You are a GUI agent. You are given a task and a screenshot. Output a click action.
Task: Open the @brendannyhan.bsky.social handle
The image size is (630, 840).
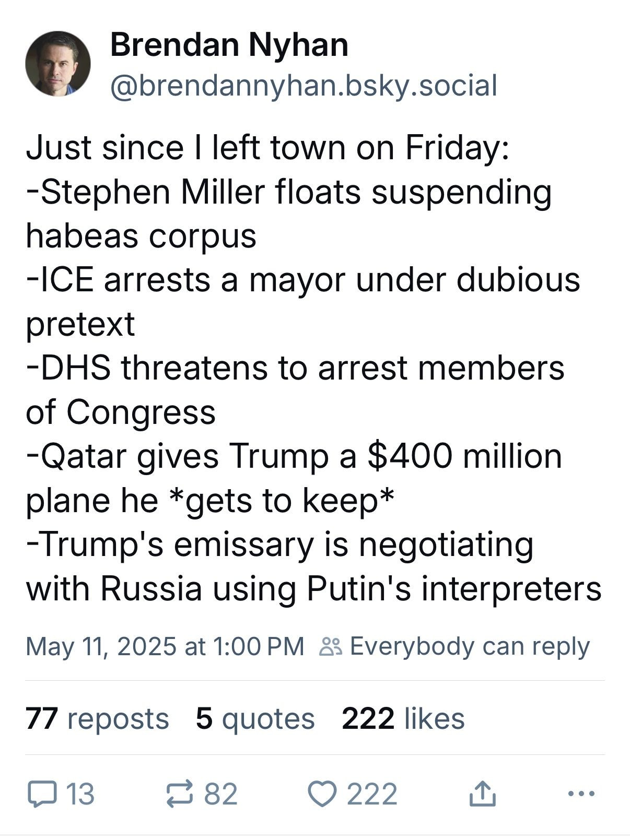303,86
